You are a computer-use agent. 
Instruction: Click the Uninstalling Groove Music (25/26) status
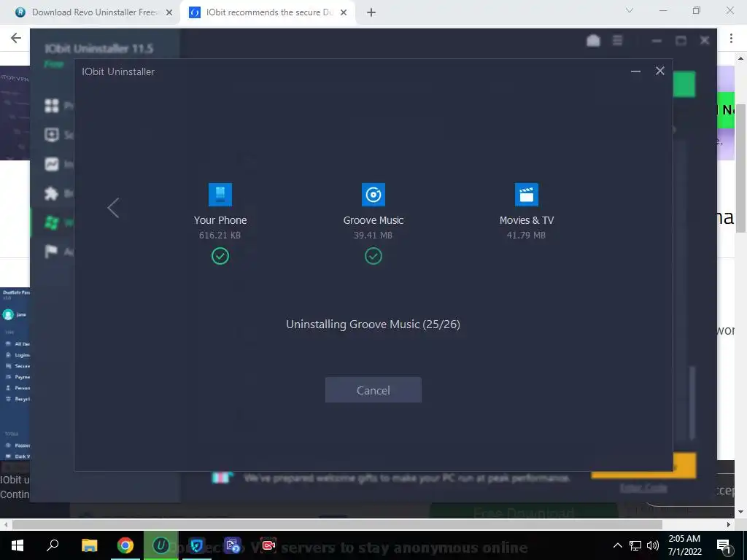pos(373,324)
